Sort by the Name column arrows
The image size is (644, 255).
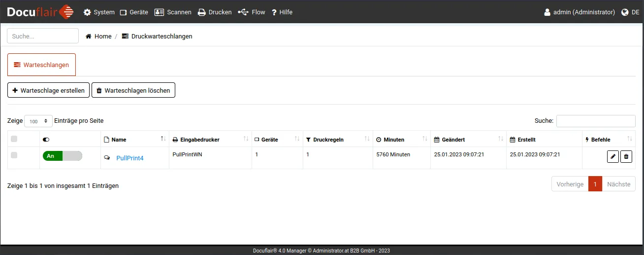click(163, 139)
